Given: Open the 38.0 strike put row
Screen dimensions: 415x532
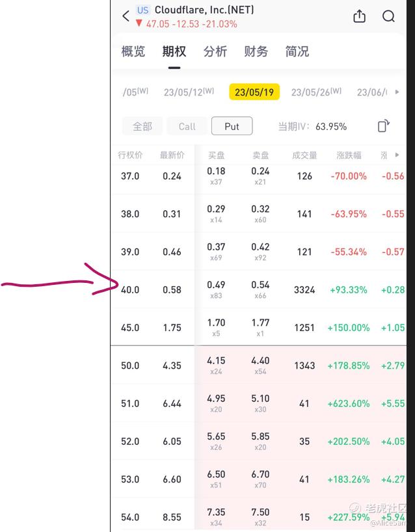Looking at the screenshot, I should click(x=258, y=214).
